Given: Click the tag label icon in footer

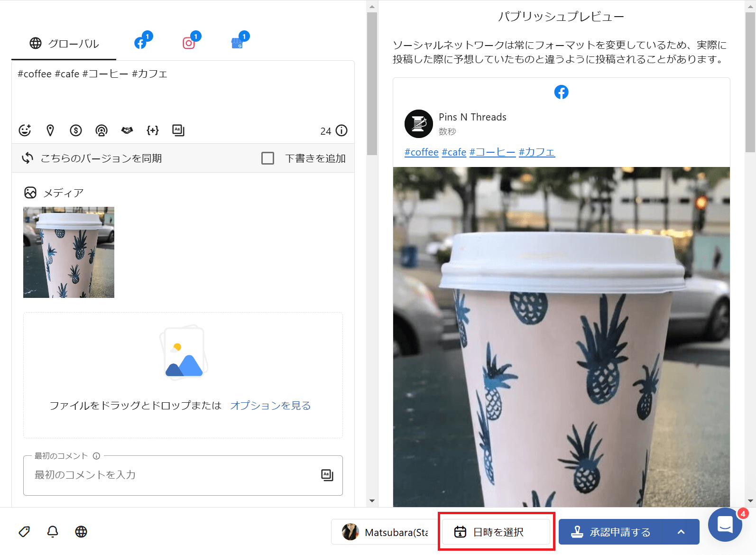Looking at the screenshot, I should point(24,532).
